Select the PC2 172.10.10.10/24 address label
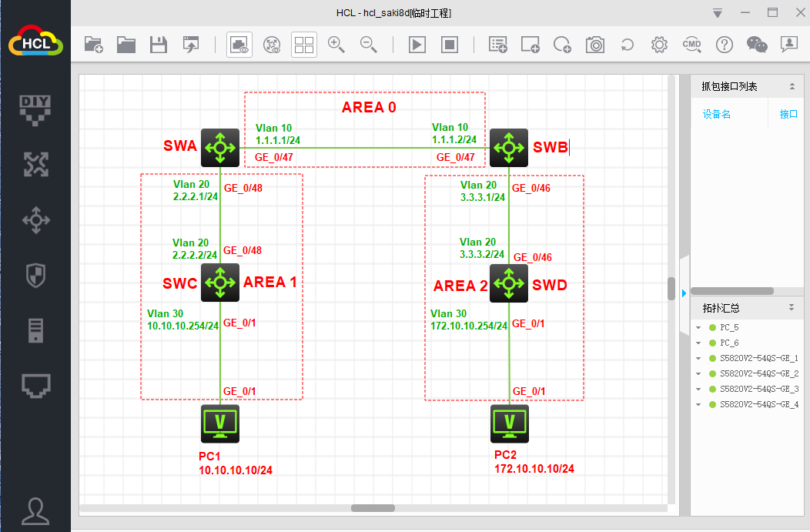Viewport: 810px width, 532px height. click(534, 462)
